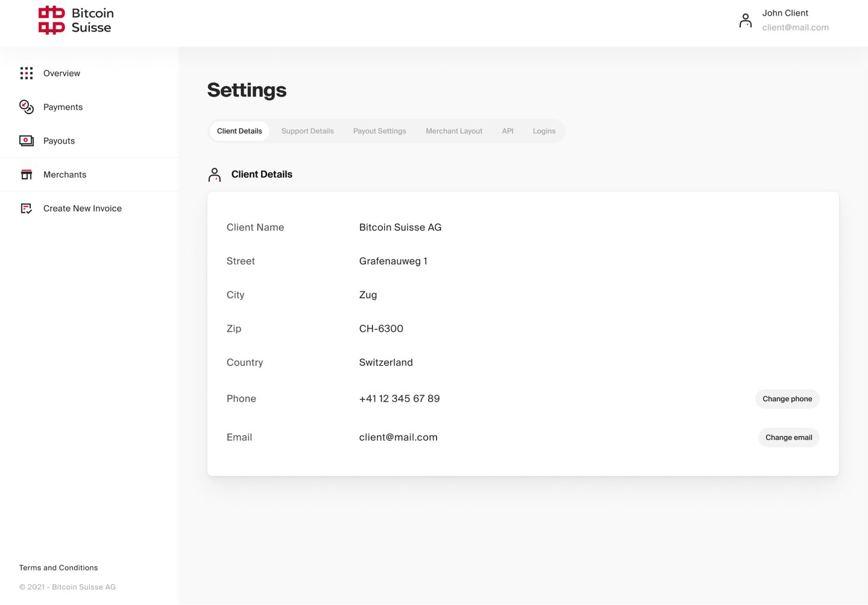868x605 pixels.
Task: Select the Client Details tab
Action: tap(239, 131)
